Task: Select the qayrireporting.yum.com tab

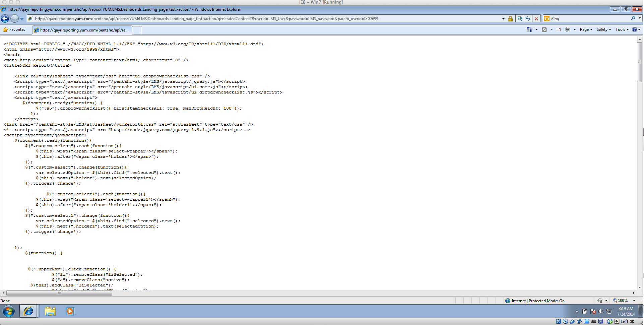Action: coord(82,30)
